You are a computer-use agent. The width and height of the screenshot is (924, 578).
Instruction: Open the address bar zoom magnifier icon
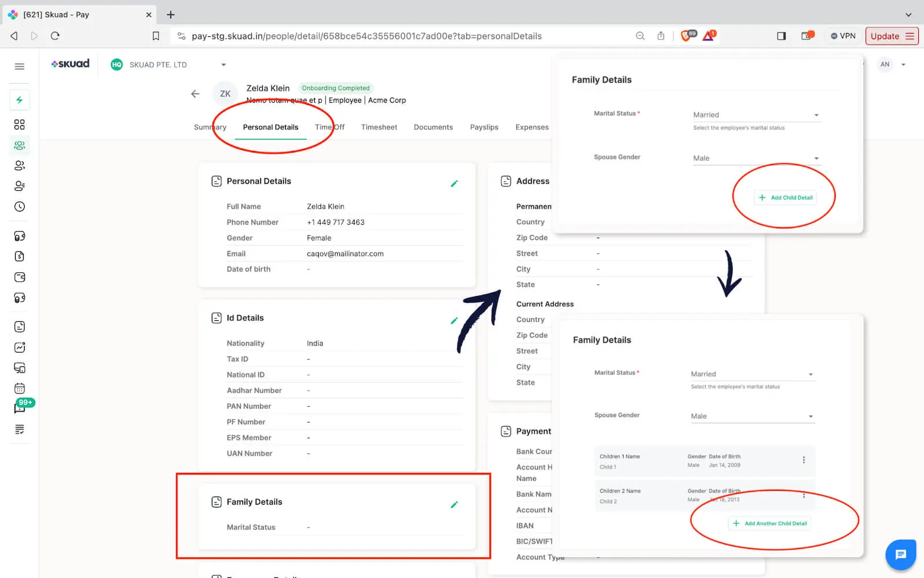pos(640,36)
